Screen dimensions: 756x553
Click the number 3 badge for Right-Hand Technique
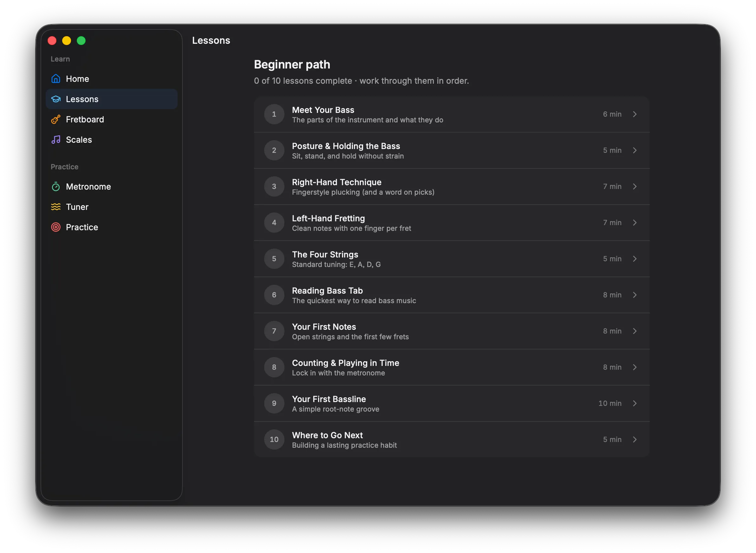click(274, 186)
